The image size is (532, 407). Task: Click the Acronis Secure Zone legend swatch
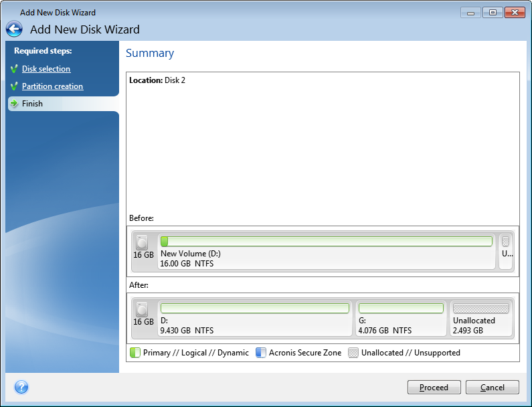(x=260, y=353)
